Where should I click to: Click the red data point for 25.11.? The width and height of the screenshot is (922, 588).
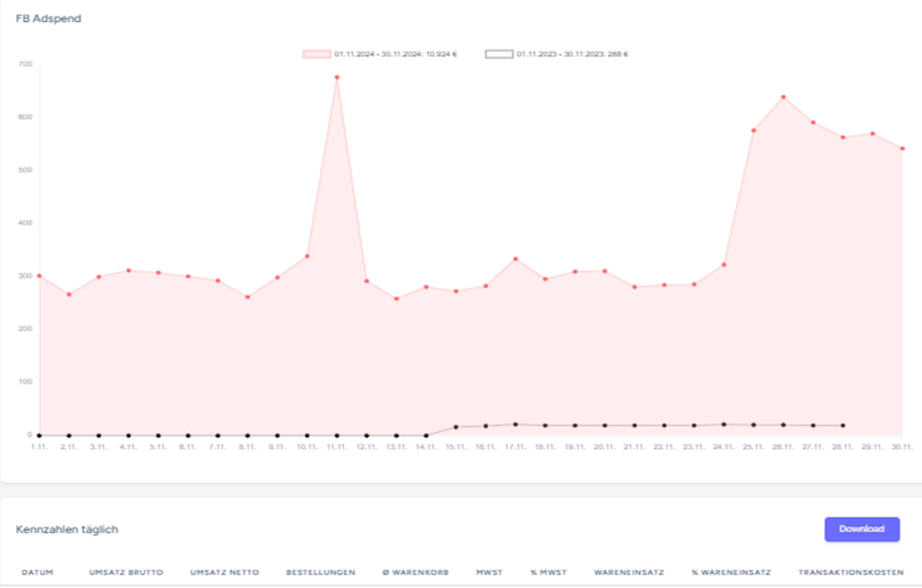tap(754, 131)
